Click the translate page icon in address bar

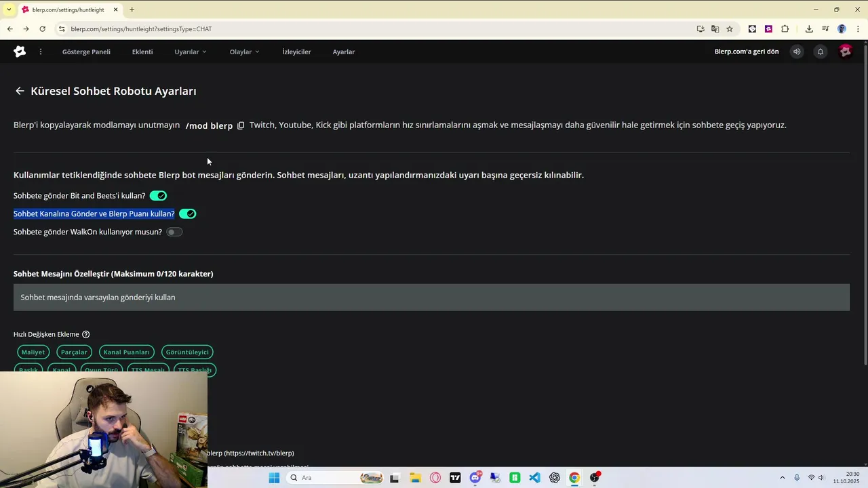coord(715,29)
